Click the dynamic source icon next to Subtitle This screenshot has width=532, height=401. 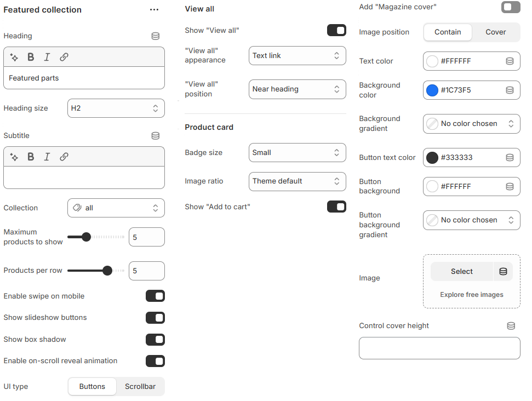[x=155, y=135]
